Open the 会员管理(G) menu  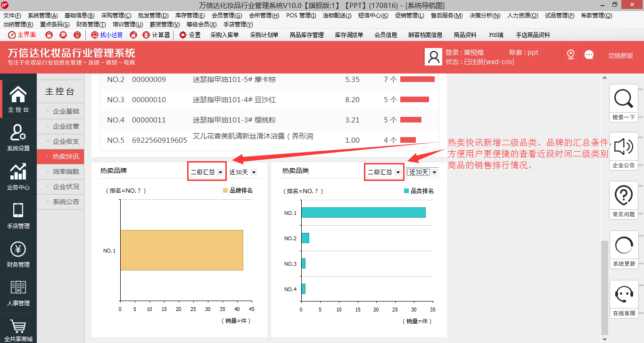click(x=227, y=16)
